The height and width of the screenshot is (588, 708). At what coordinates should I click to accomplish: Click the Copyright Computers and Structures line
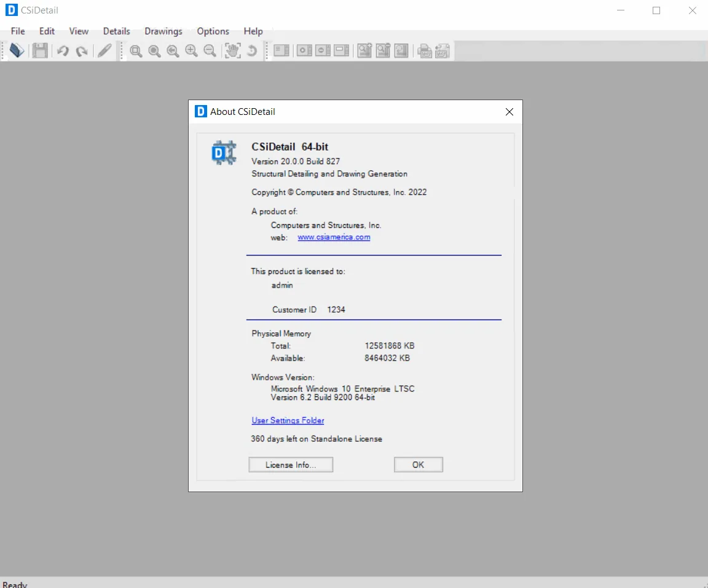(x=339, y=192)
